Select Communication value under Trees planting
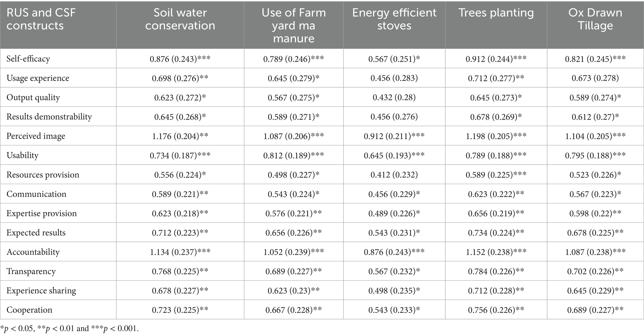The image size is (644, 336). [496, 194]
